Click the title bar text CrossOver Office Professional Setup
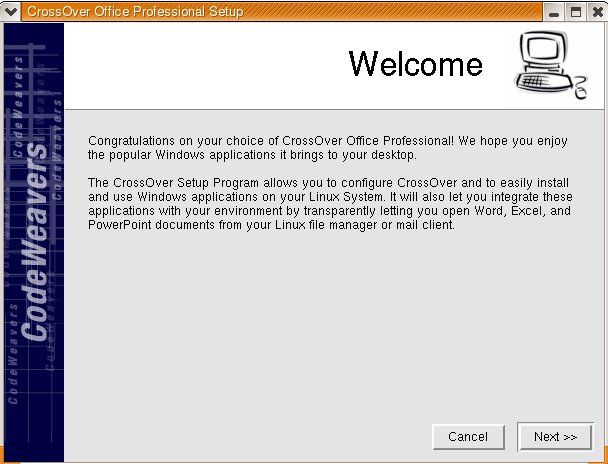 134,12
